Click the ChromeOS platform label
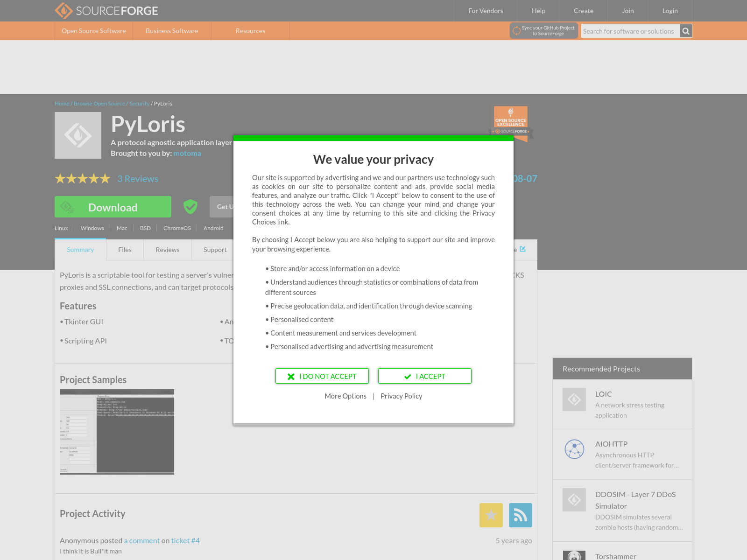Viewport: 747px width, 560px height. click(177, 228)
